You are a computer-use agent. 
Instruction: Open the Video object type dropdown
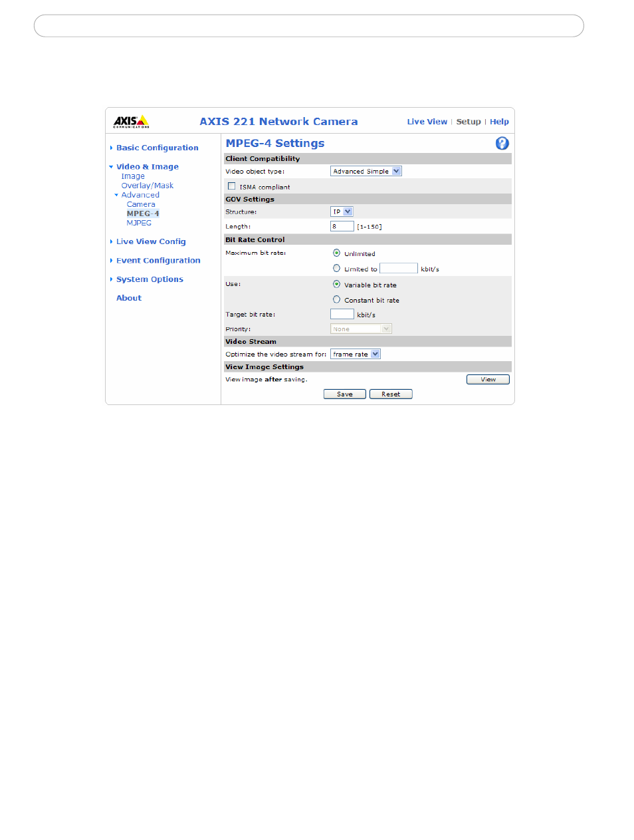[366, 171]
